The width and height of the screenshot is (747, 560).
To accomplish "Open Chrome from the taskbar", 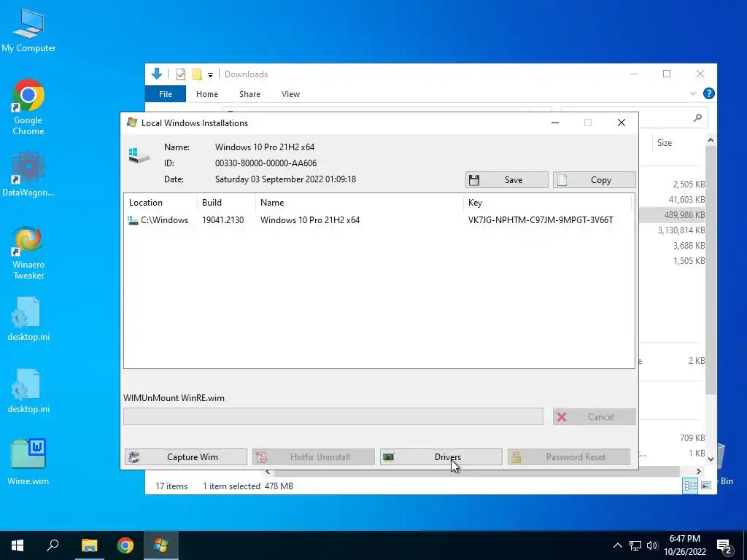I will 125,545.
